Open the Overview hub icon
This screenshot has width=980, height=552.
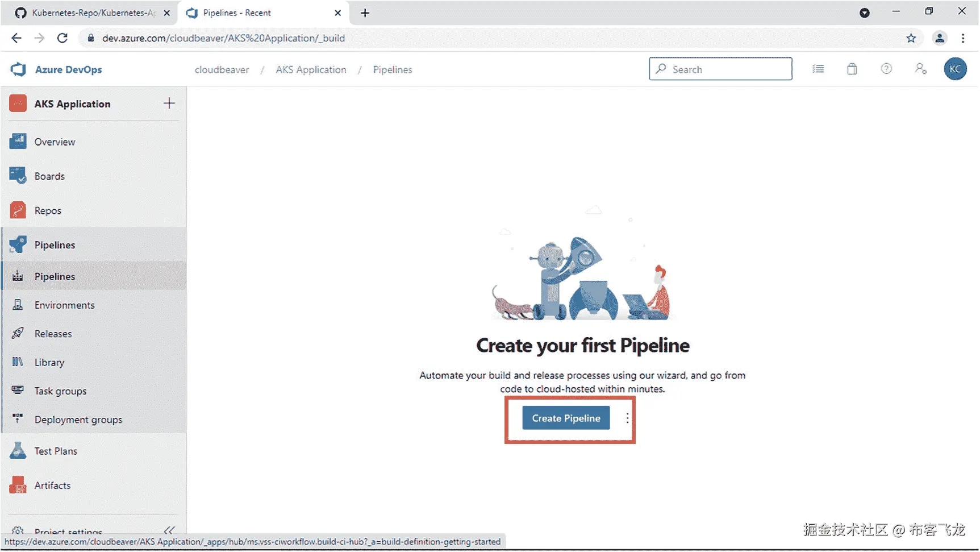coord(18,142)
